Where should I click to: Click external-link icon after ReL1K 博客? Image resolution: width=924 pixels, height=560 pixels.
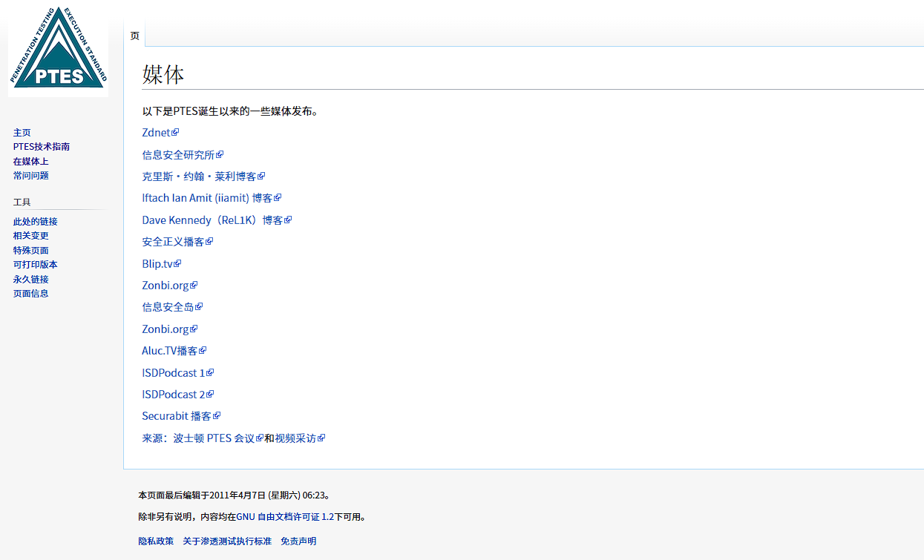(288, 220)
